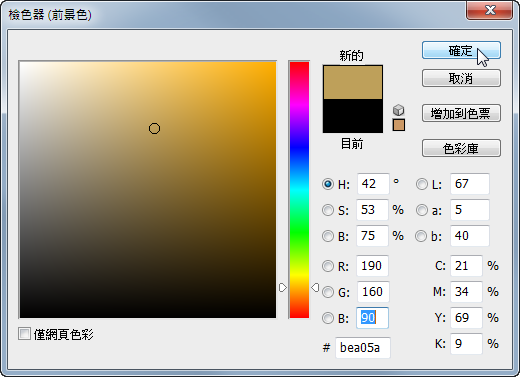Close the 檢色器 dialog with X button
520x377 pixels.
[489, 10]
